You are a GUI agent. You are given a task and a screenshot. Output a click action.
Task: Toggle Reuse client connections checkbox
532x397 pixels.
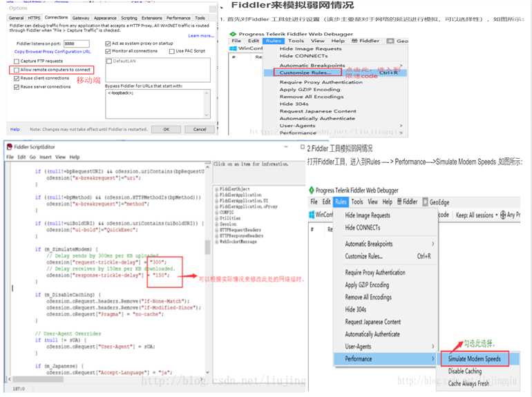(x=17, y=78)
